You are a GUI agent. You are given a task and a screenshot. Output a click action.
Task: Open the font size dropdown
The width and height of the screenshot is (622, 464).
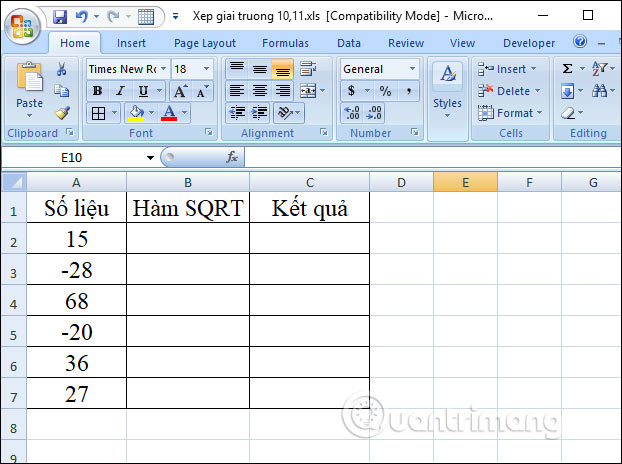(206, 69)
